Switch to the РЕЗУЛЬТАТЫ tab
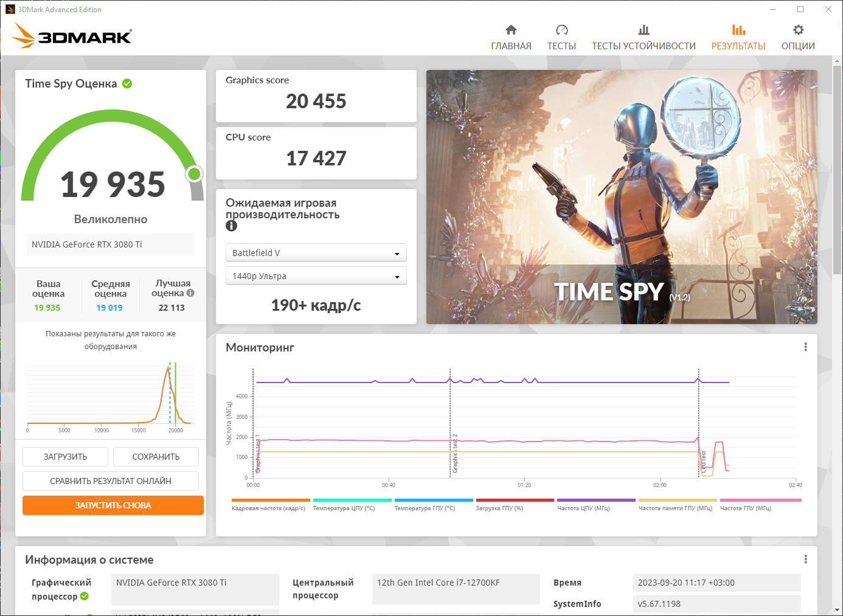 (738, 36)
